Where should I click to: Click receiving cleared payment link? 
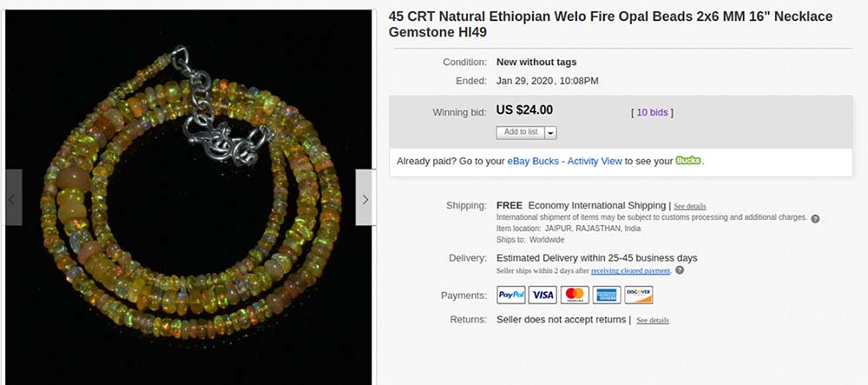tap(630, 271)
